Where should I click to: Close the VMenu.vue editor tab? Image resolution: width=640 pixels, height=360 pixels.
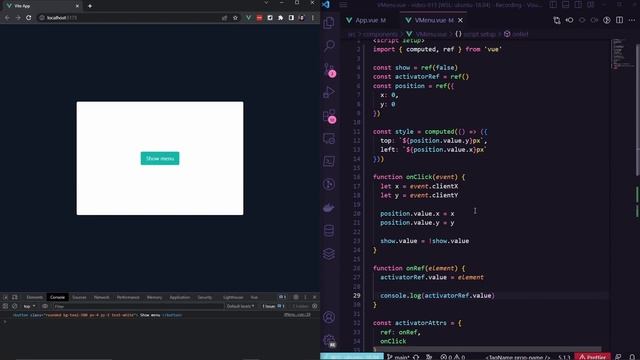point(460,20)
